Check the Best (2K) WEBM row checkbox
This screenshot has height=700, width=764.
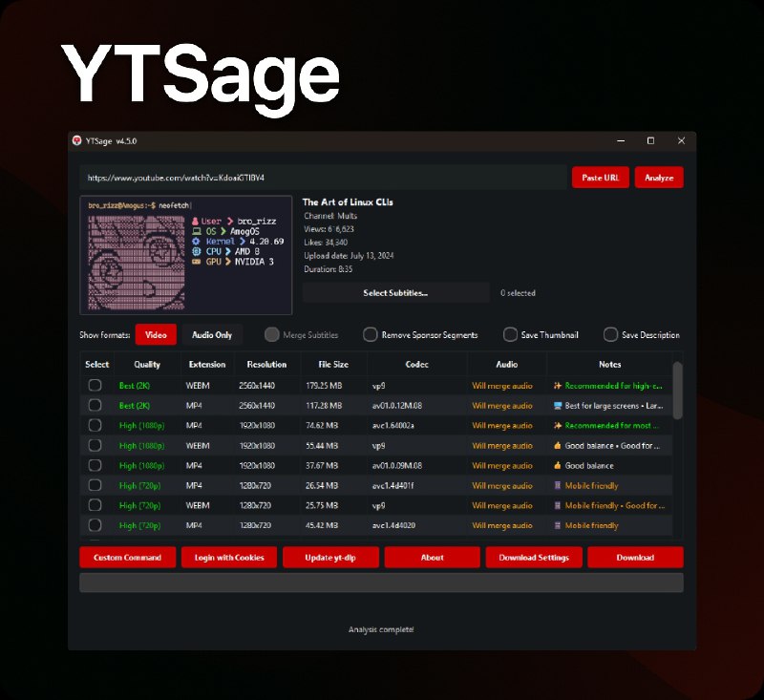tap(95, 385)
